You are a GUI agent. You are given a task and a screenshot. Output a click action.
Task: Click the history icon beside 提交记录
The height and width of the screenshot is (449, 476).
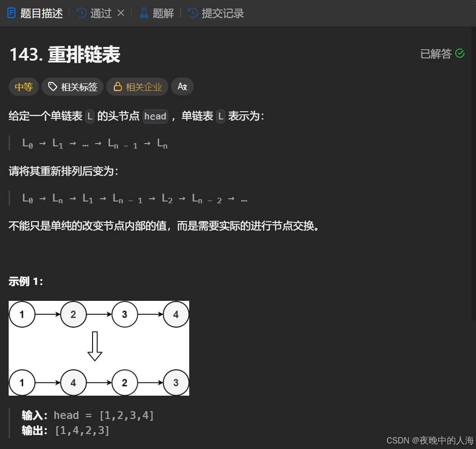(192, 13)
